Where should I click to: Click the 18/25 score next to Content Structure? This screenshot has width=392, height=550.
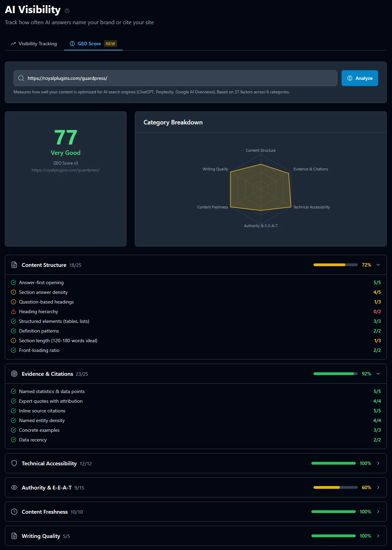pyautogui.click(x=75, y=265)
